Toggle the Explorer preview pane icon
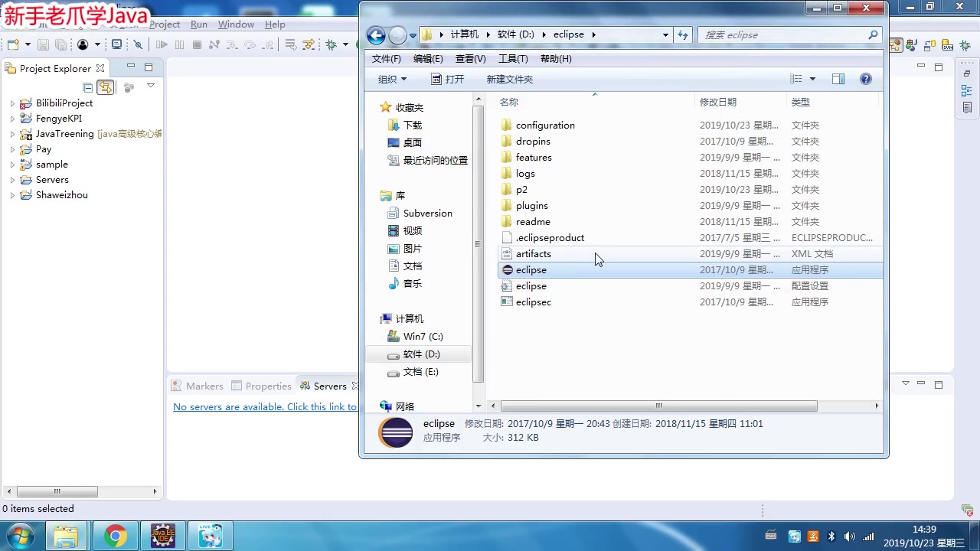The height and width of the screenshot is (551, 980). pos(838,79)
